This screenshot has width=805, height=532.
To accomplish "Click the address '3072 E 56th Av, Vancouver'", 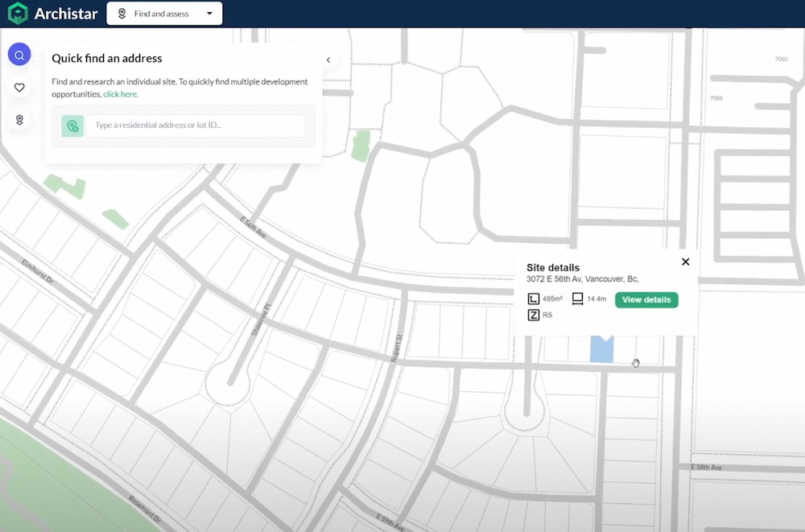I will pyautogui.click(x=582, y=278).
